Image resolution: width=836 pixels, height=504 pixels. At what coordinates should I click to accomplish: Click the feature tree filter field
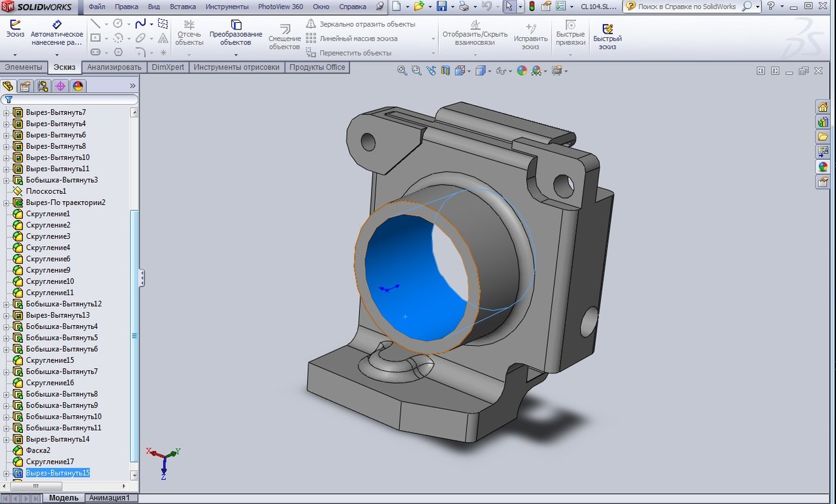[69, 99]
